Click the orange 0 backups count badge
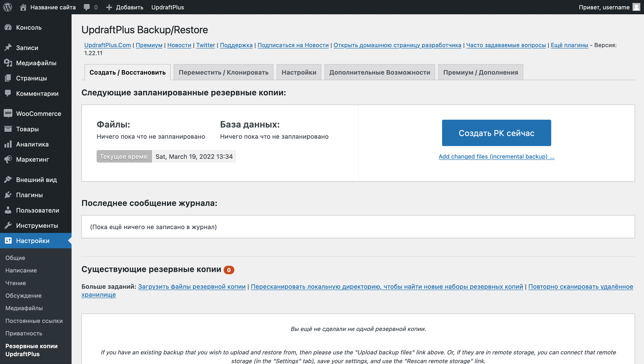 click(229, 270)
